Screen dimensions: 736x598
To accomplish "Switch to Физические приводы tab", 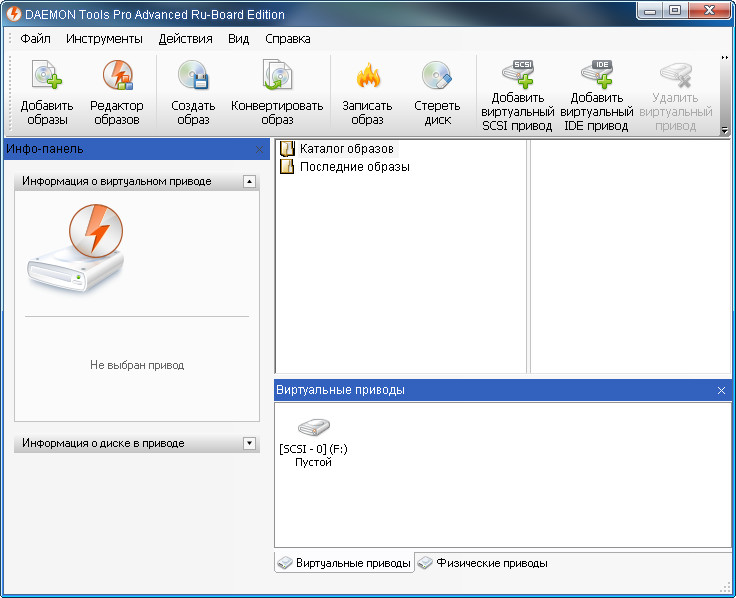I will (x=483, y=563).
